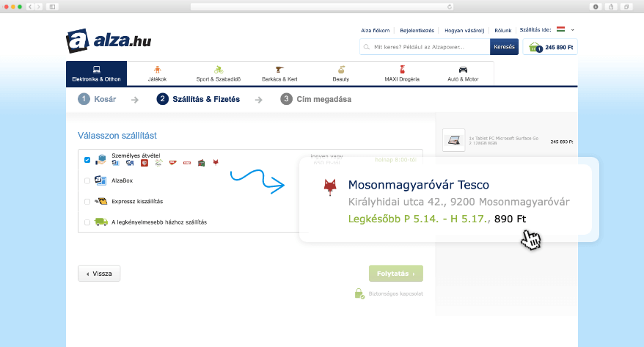Screen dimensions: 644x347
Task: Open the Autó & Motor category
Action: coord(463,73)
